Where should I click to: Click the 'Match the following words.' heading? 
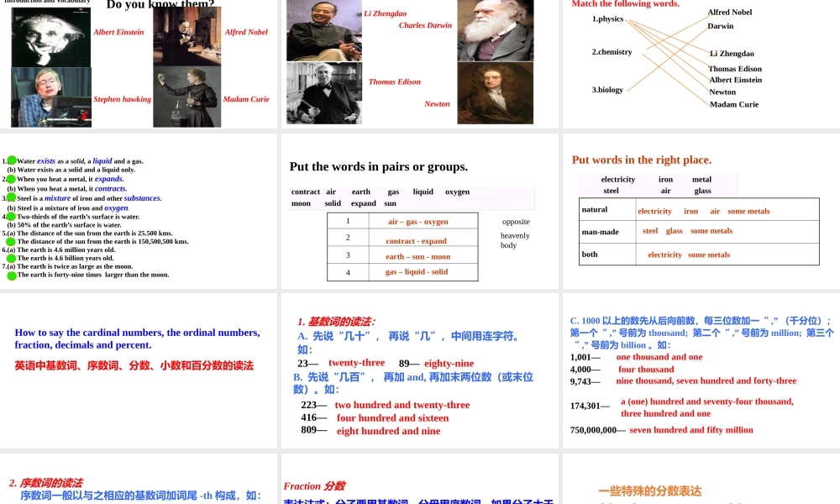626,3
